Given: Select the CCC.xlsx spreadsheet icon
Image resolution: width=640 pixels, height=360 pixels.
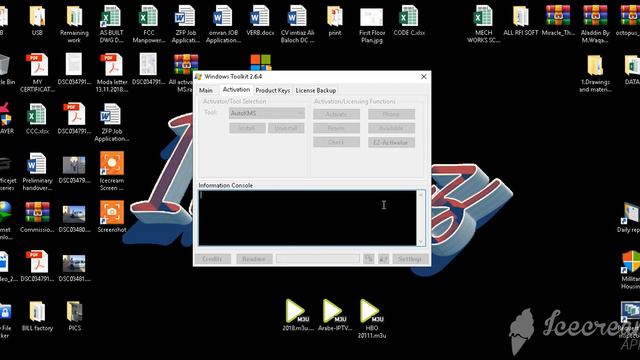Looking at the screenshot, I should [37, 115].
